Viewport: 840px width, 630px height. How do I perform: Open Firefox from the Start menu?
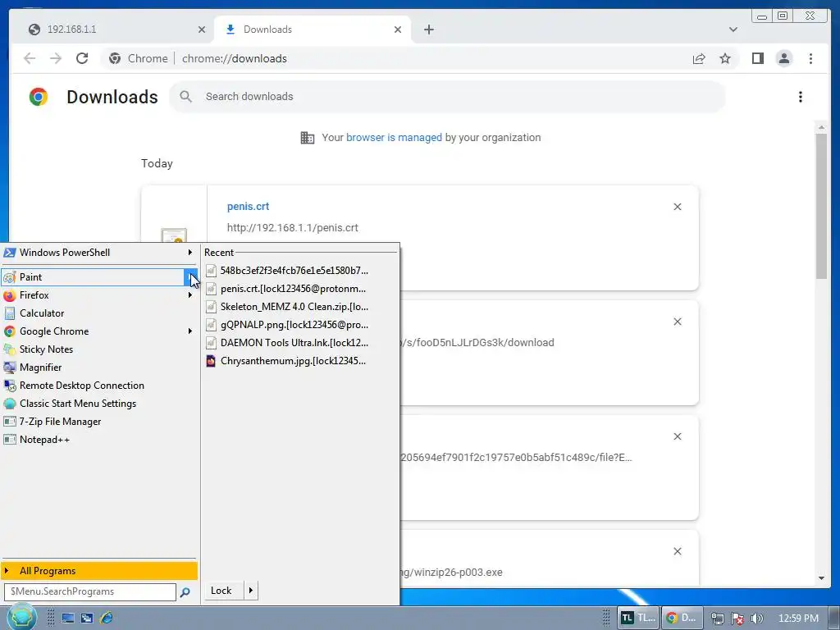pyautogui.click(x=98, y=295)
